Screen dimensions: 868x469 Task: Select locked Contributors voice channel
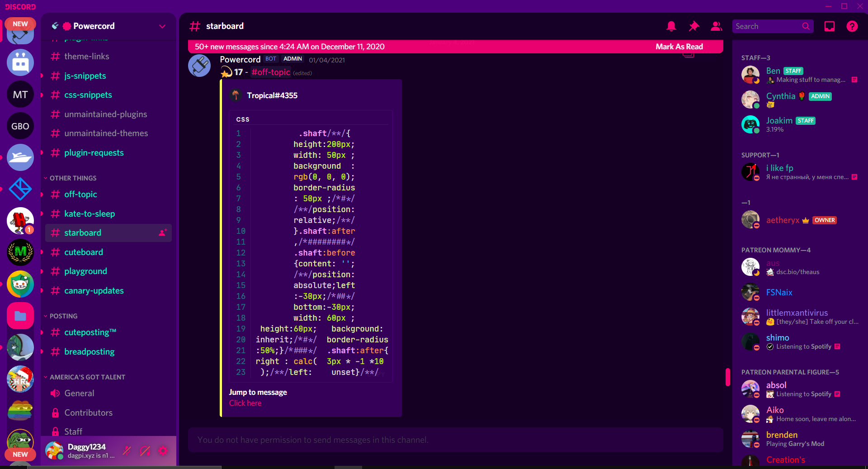coord(108,413)
